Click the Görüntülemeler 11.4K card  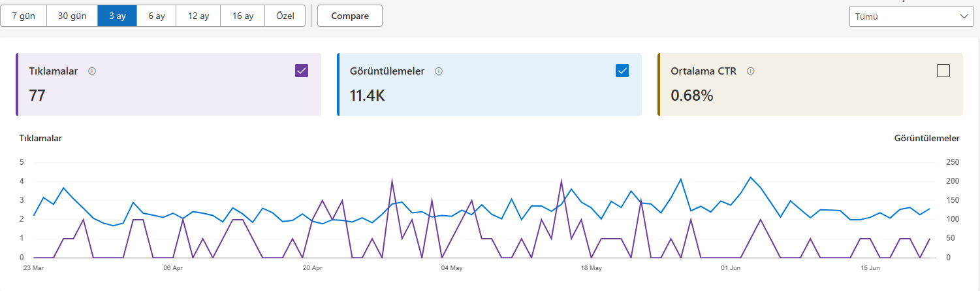tap(489, 84)
